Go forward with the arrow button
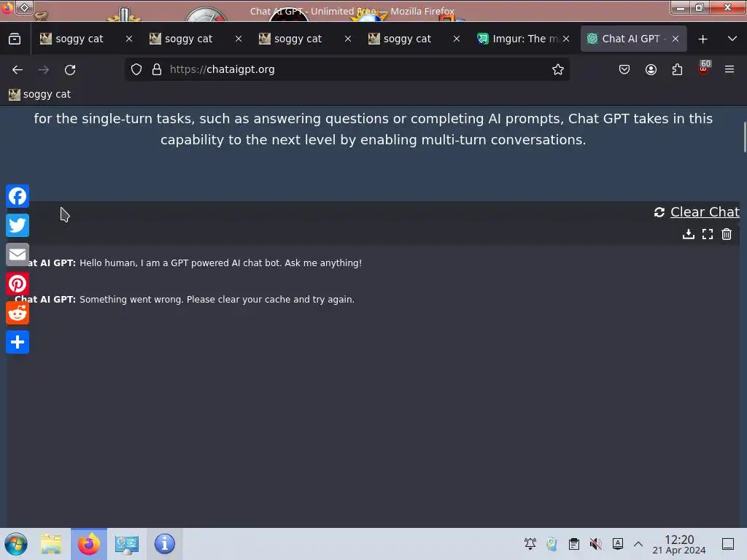The image size is (747, 560). click(x=44, y=69)
